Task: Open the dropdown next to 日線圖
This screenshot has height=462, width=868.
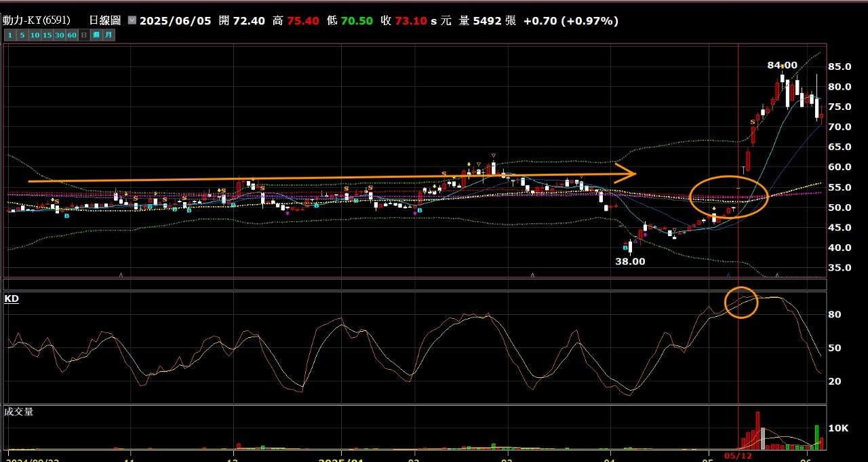Action: tap(132, 21)
